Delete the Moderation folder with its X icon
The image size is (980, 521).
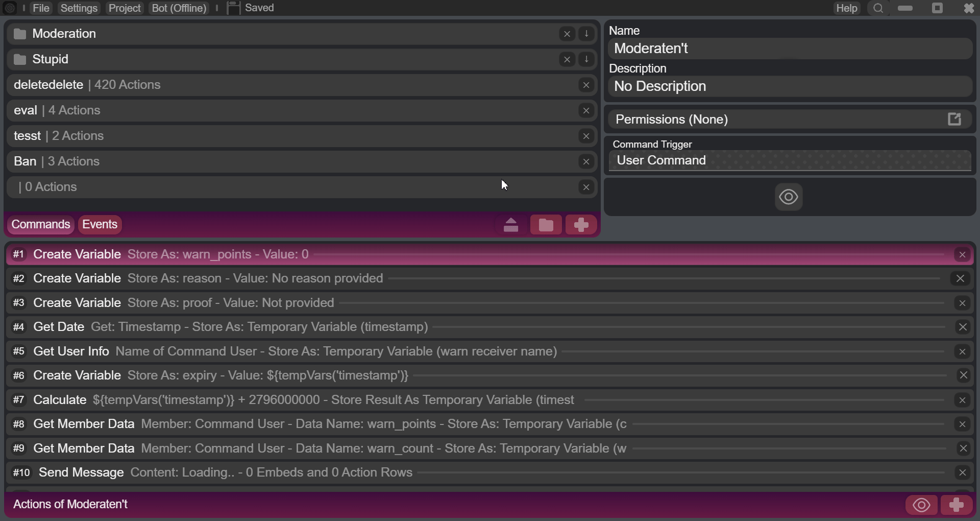pyautogui.click(x=567, y=34)
